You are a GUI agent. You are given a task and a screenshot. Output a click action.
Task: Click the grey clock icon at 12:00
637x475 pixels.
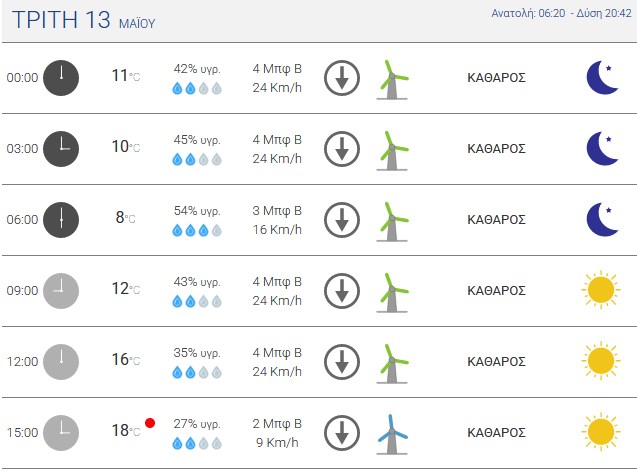click(x=61, y=362)
